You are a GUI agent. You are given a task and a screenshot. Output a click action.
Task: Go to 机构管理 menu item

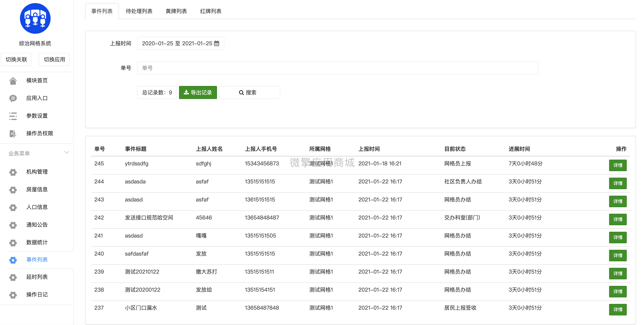[37, 172]
